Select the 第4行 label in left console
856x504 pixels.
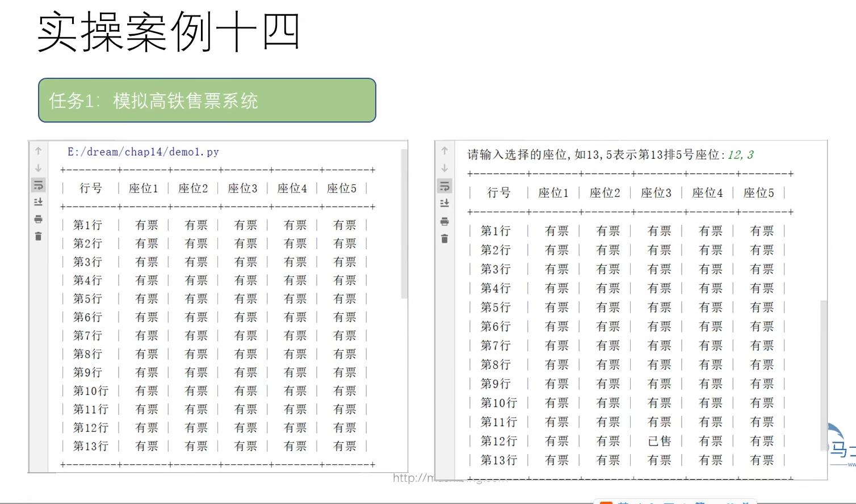[x=87, y=280]
